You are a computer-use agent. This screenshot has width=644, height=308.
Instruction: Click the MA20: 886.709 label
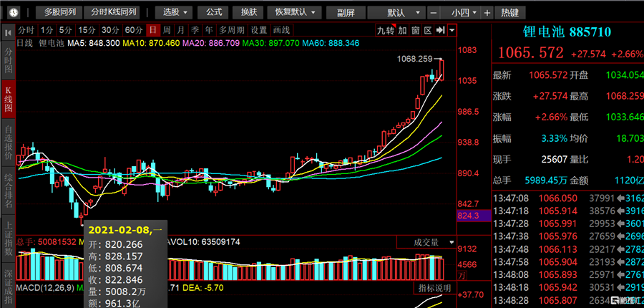tap(211, 43)
